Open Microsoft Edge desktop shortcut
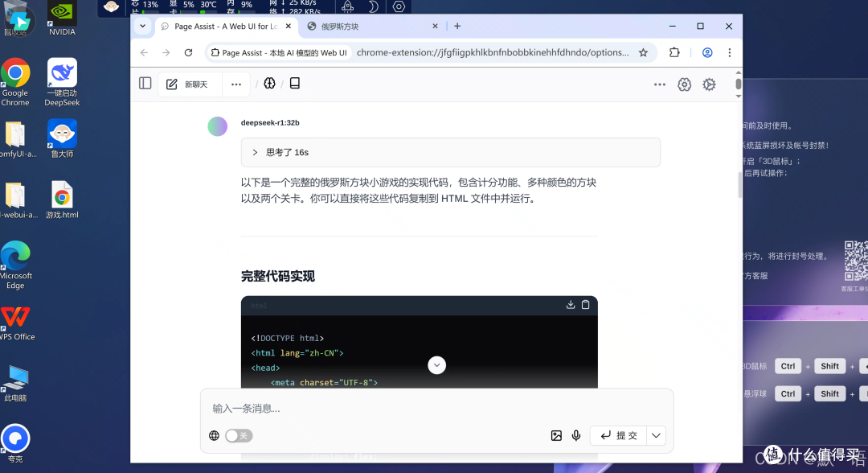 15,265
